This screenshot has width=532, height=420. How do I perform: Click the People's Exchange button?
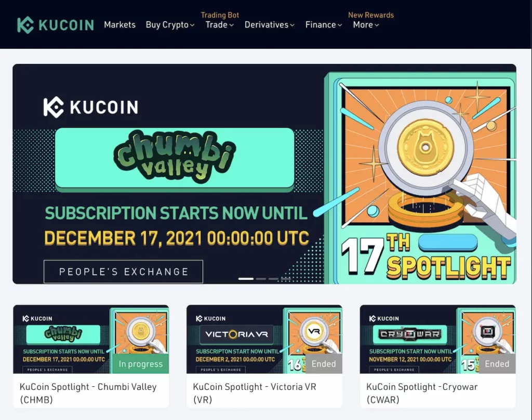[123, 272]
